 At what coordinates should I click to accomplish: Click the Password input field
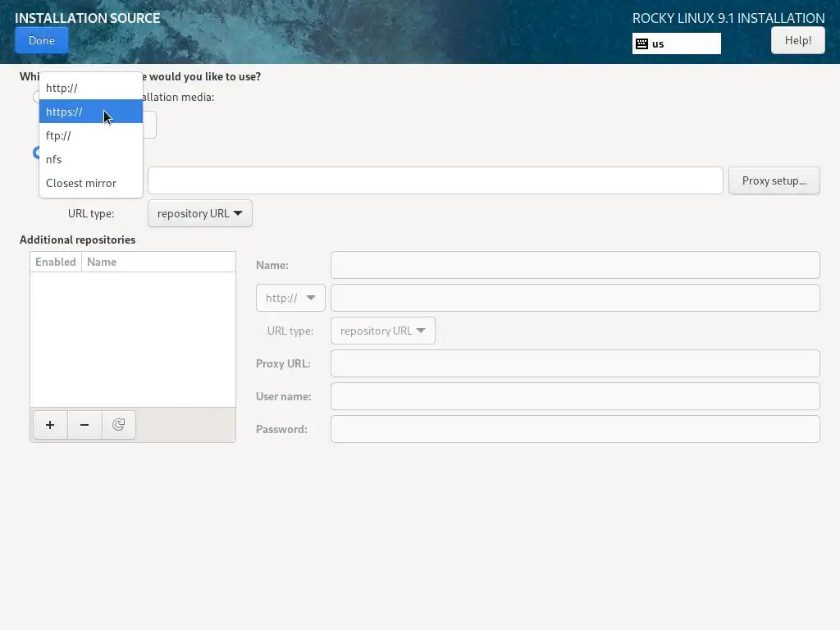pyautogui.click(x=575, y=429)
